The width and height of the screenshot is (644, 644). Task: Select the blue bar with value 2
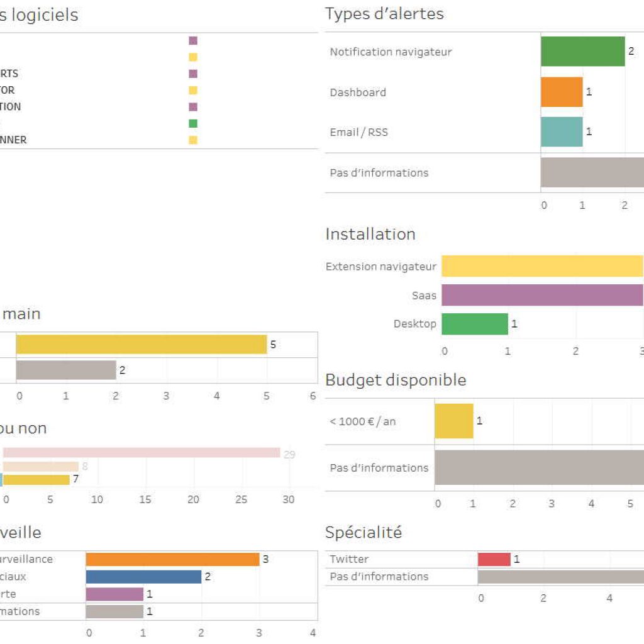coord(144,577)
